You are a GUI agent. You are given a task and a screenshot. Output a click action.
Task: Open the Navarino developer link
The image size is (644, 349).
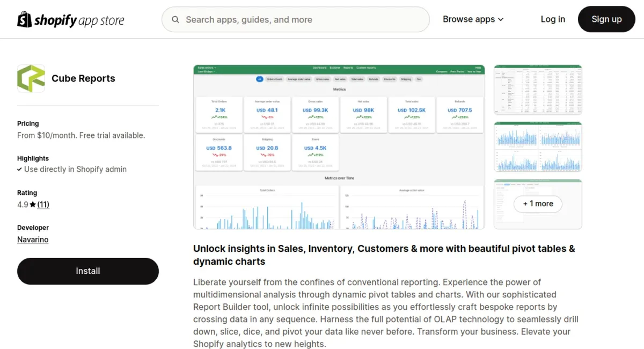[x=33, y=239]
